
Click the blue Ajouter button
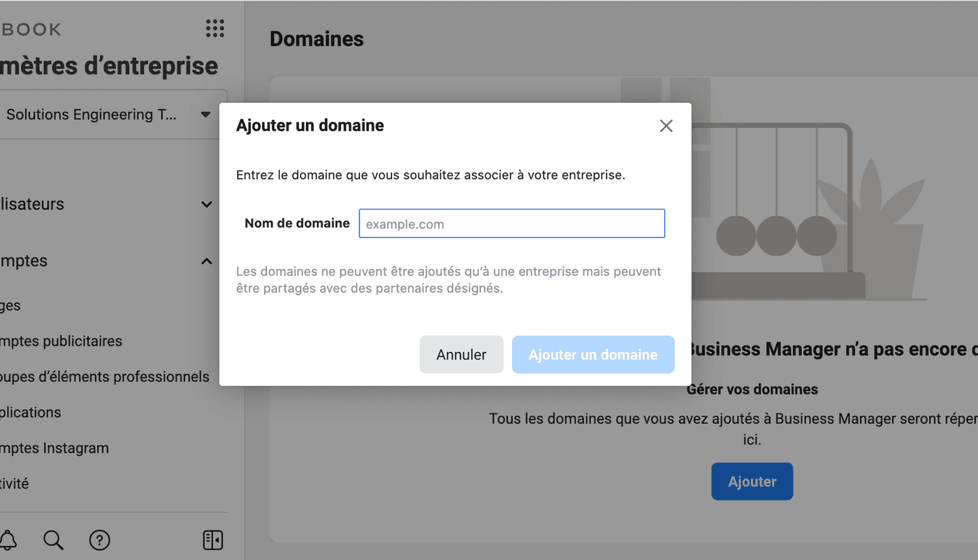pyautogui.click(x=752, y=482)
